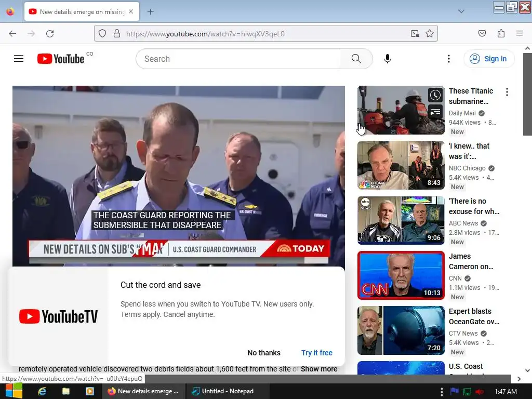Open the YouTube guide hamburger menu
Image resolution: width=532 pixels, height=399 pixels.
(x=19, y=59)
